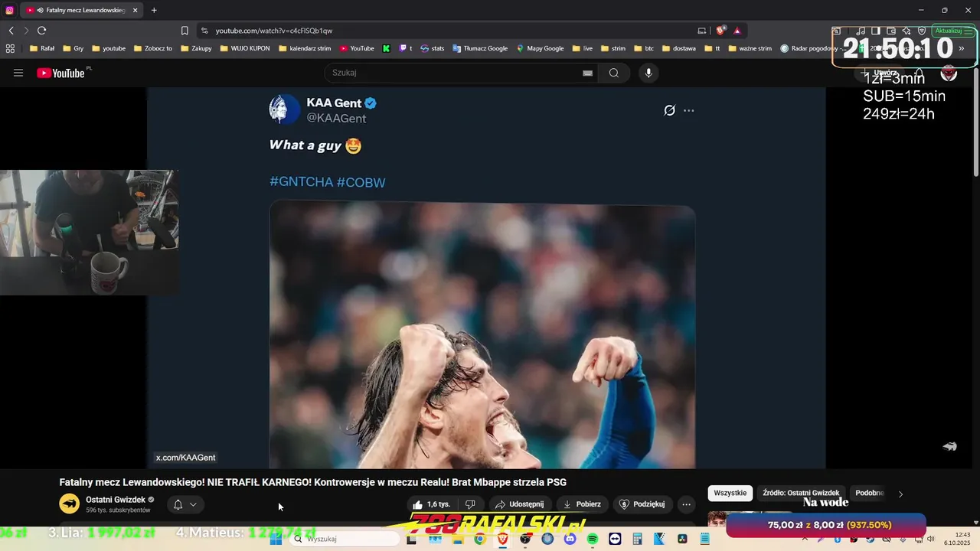Click the Ostatni Gwizdek channel avatar

point(69,504)
